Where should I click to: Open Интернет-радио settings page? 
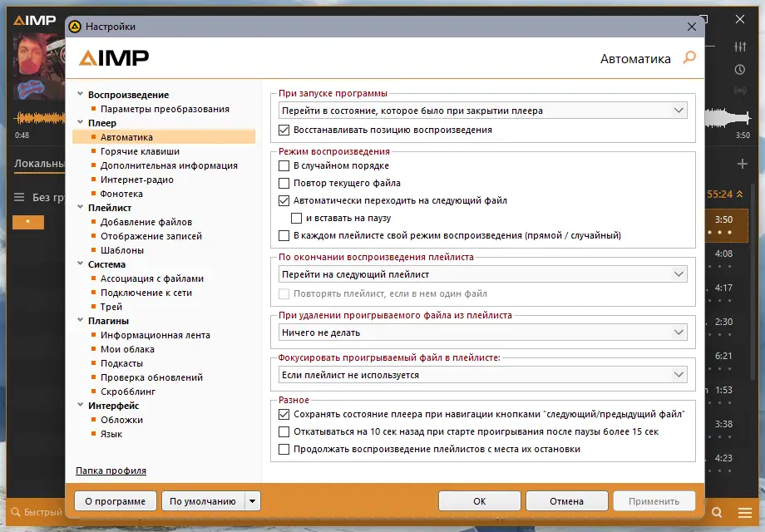tap(137, 180)
